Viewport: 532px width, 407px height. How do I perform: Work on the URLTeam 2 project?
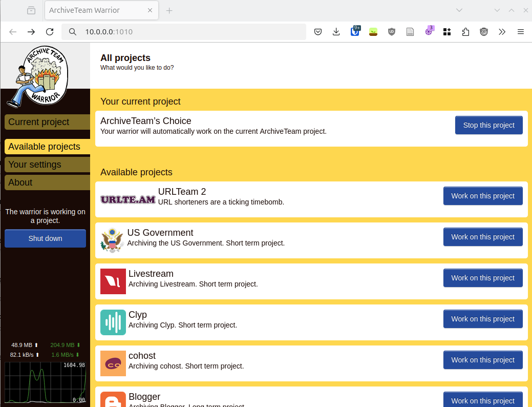(482, 196)
